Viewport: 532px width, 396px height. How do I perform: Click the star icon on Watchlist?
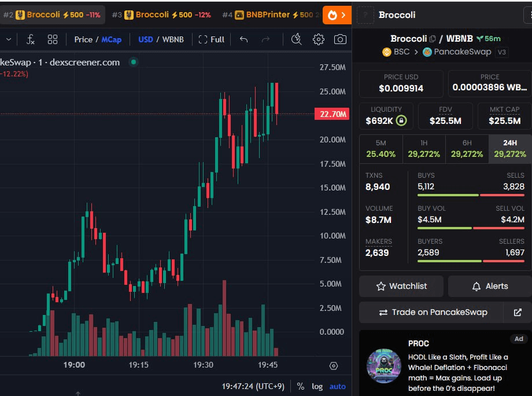tap(381, 287)
